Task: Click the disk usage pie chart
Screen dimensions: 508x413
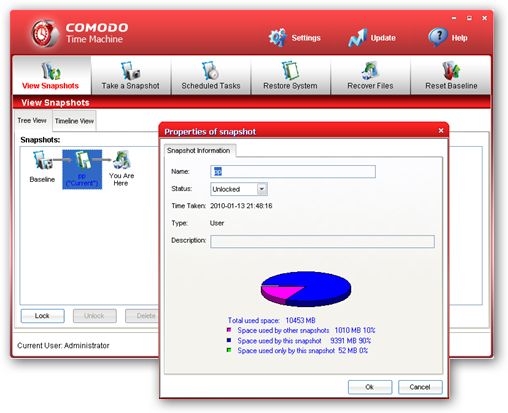Action: pos(306,289)
